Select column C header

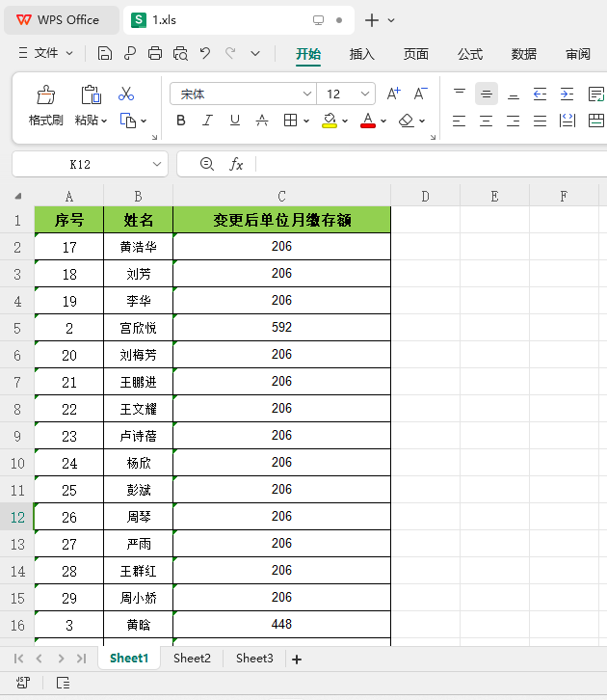(x=281, y=196)
